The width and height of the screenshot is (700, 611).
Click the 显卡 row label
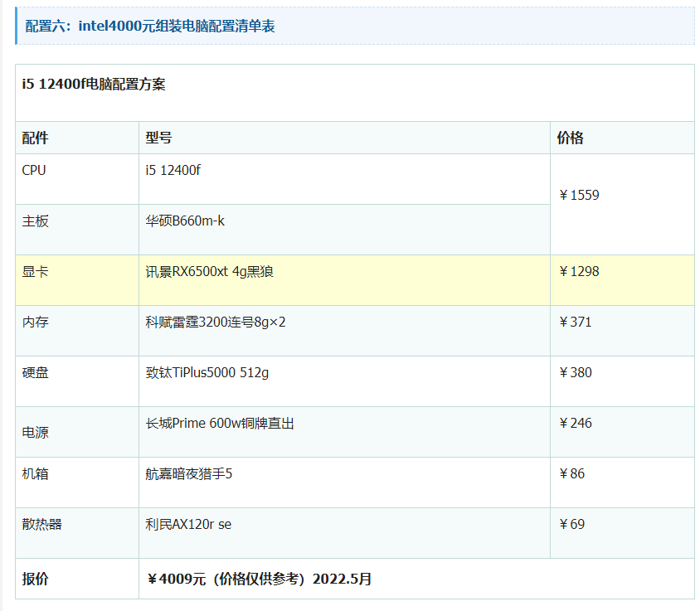36,271
